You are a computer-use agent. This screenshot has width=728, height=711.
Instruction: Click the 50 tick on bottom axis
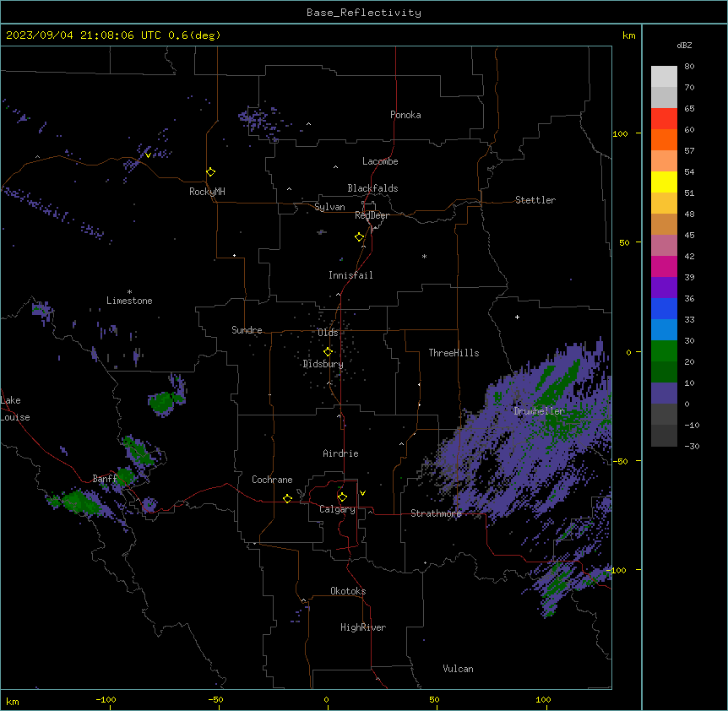coord(434,699)
